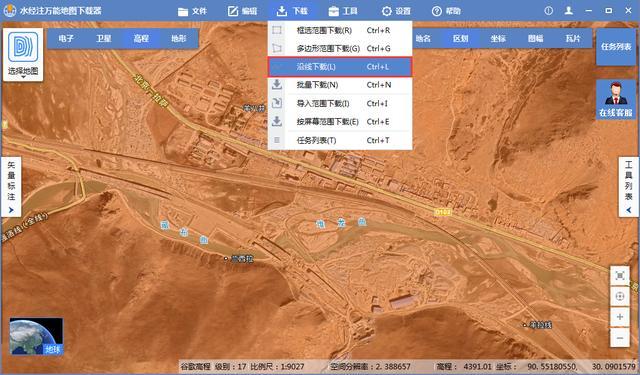
Task: Zoom out with the minus button
Action: coord(620,338)
